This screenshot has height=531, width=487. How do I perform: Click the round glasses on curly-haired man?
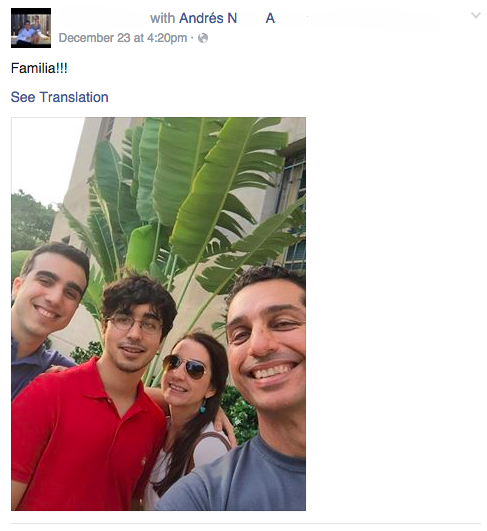click(134, 324)
